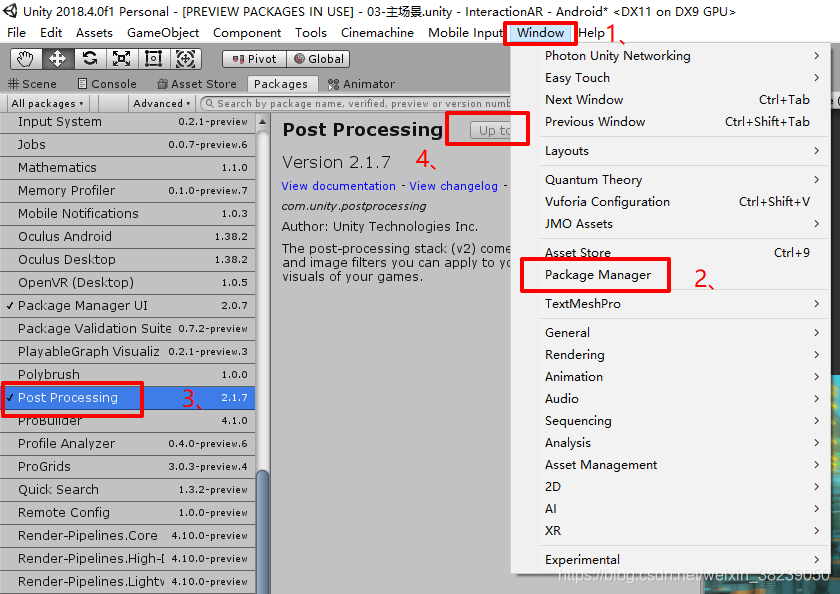The width and height of the screenshot is (840, 594).
Task: Toggle Pivot handle position
Action: point(254,59)
